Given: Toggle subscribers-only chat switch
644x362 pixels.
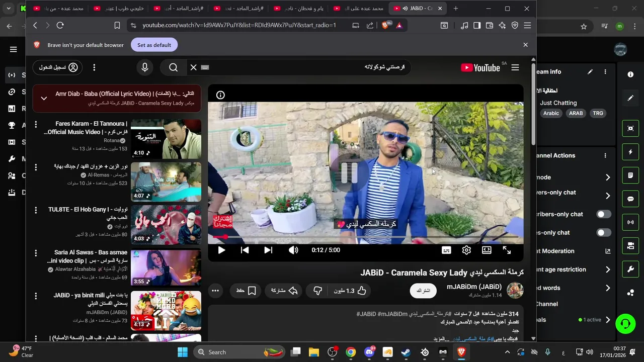Looking at the screenshot, I should pos(604,214).
